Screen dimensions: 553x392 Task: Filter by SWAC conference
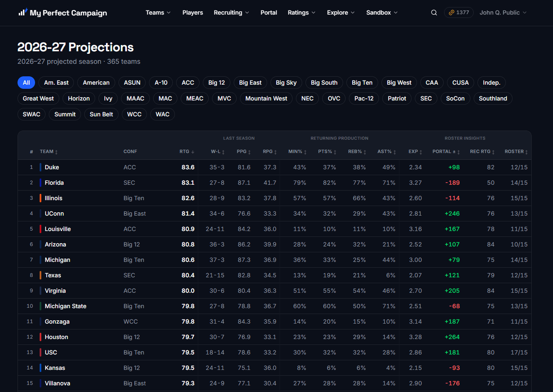(x=32, y=114)
